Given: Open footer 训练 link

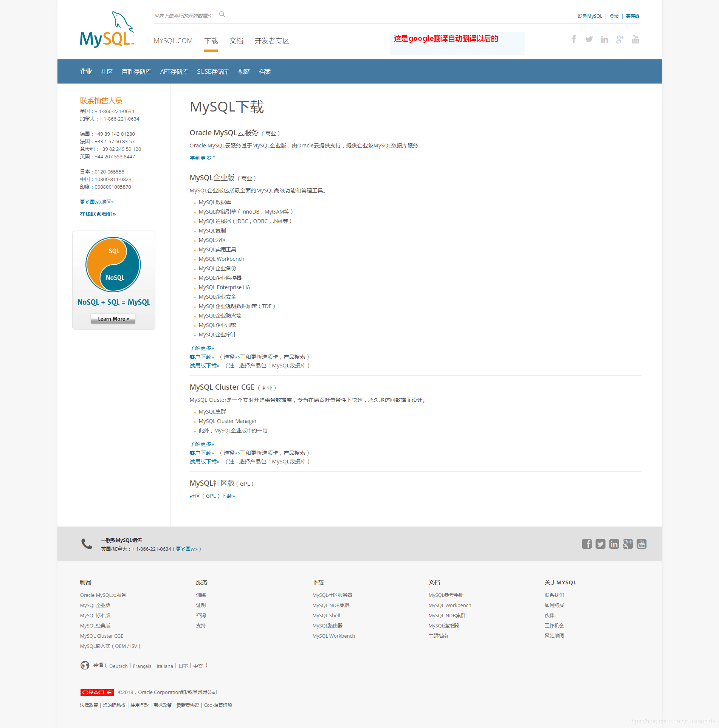Looking at the screenshot, I should click(201, 595).
